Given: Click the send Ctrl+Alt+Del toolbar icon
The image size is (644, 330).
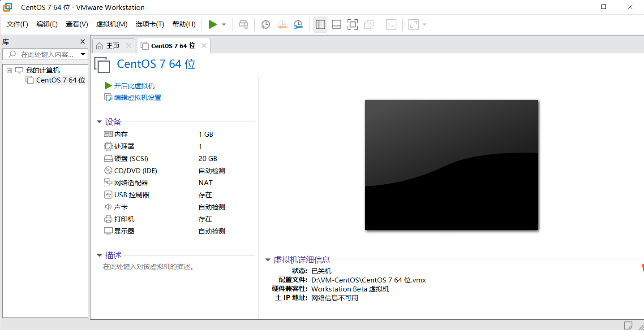Looking at the screenshot, I should 244,24.
